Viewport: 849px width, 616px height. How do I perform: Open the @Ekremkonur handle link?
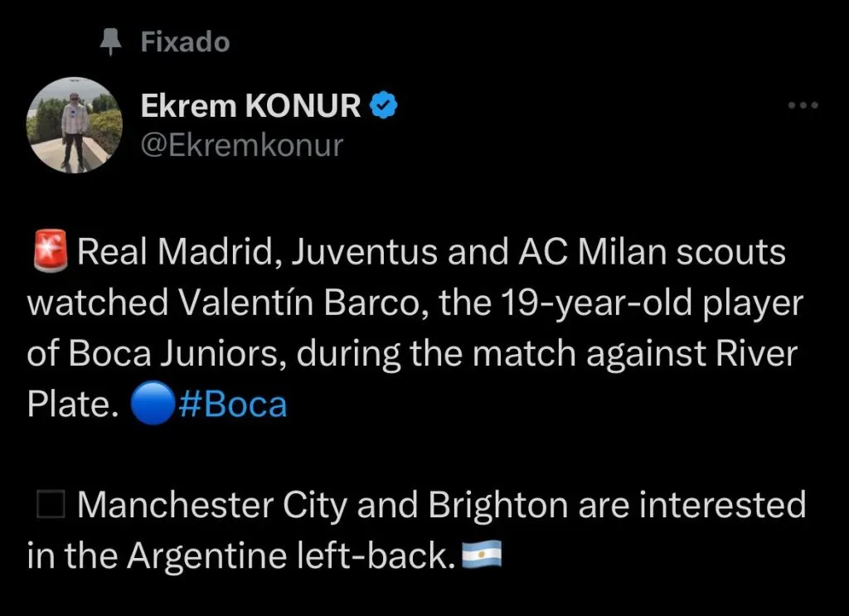241,145
